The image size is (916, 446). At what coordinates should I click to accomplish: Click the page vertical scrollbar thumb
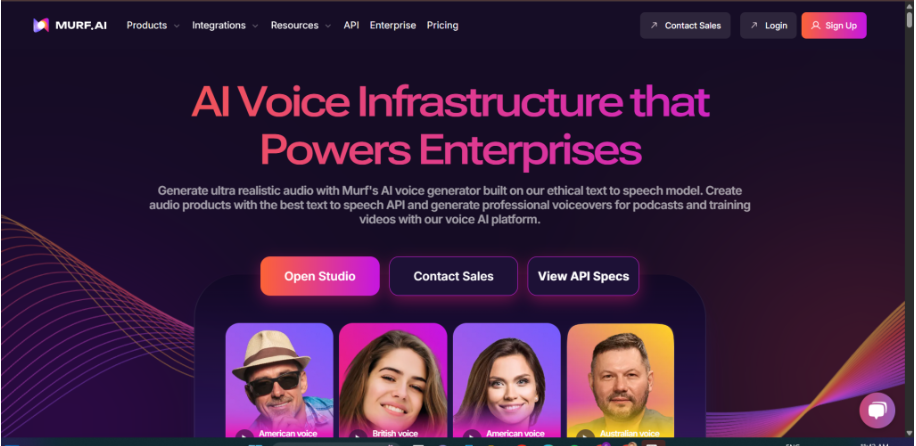pyautogui.click(x=910, y=18)
